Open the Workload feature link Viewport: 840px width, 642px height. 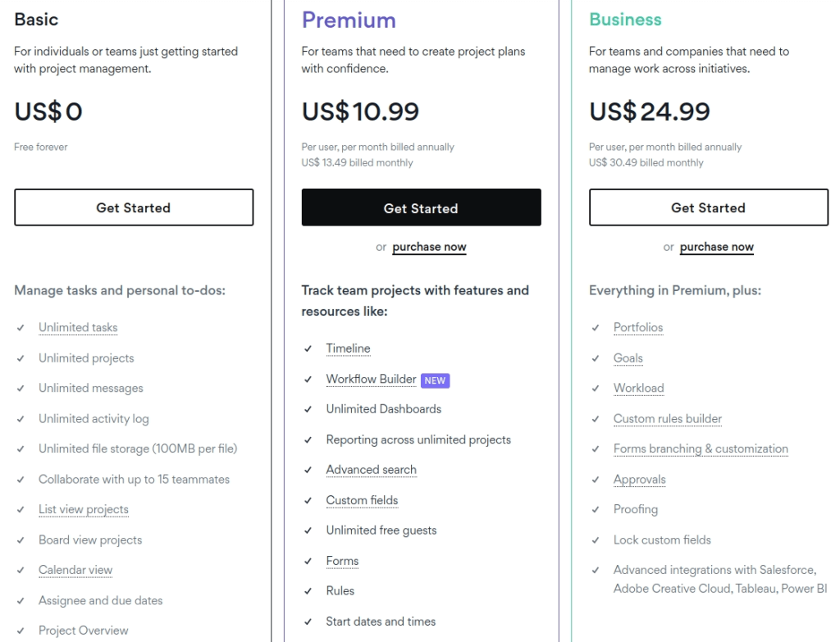pos(638,388)
